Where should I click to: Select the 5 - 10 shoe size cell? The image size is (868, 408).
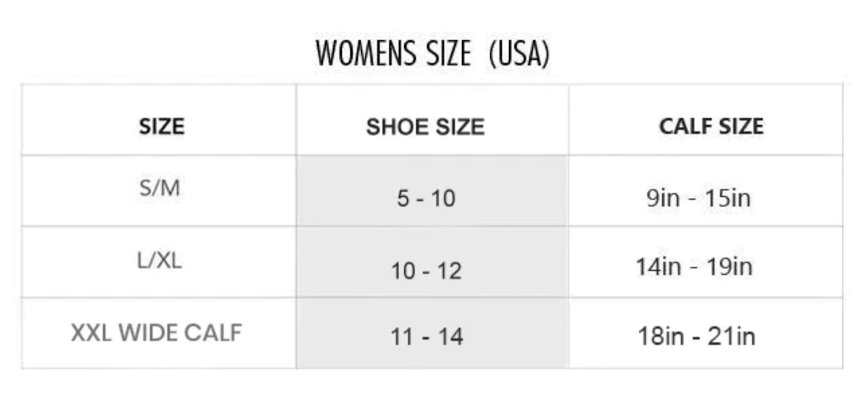coord(426,199)
